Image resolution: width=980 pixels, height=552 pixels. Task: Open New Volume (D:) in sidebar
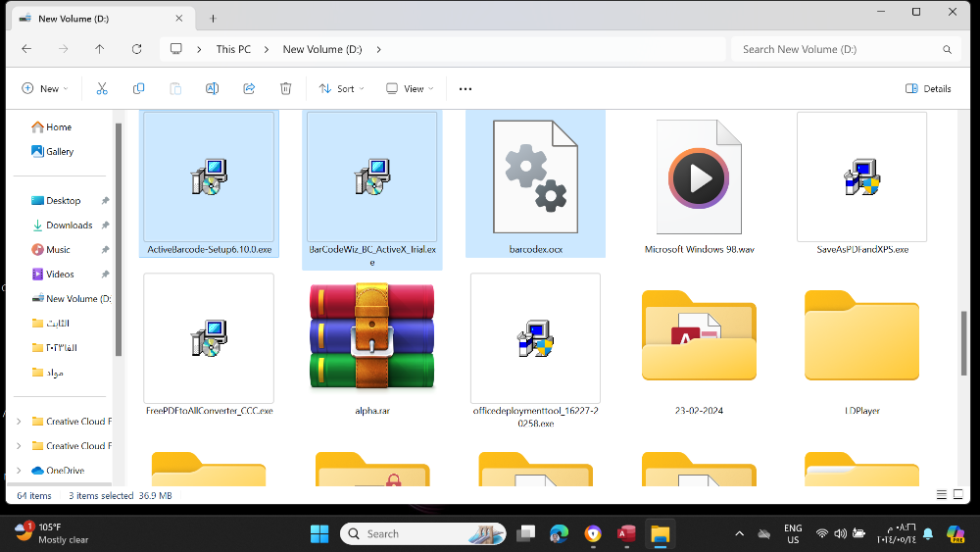tap(71, 298)
